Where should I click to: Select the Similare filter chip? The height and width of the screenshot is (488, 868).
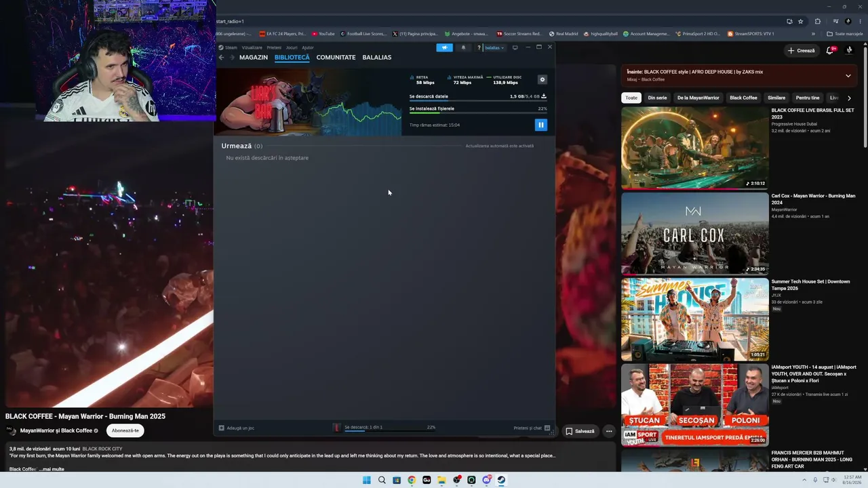(x=776, y=98)
